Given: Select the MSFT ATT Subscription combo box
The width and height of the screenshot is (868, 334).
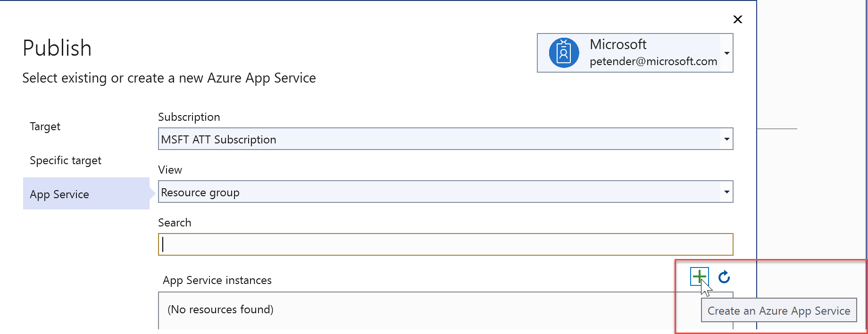Looking at the screenshot, I should [x=439, y=139].
